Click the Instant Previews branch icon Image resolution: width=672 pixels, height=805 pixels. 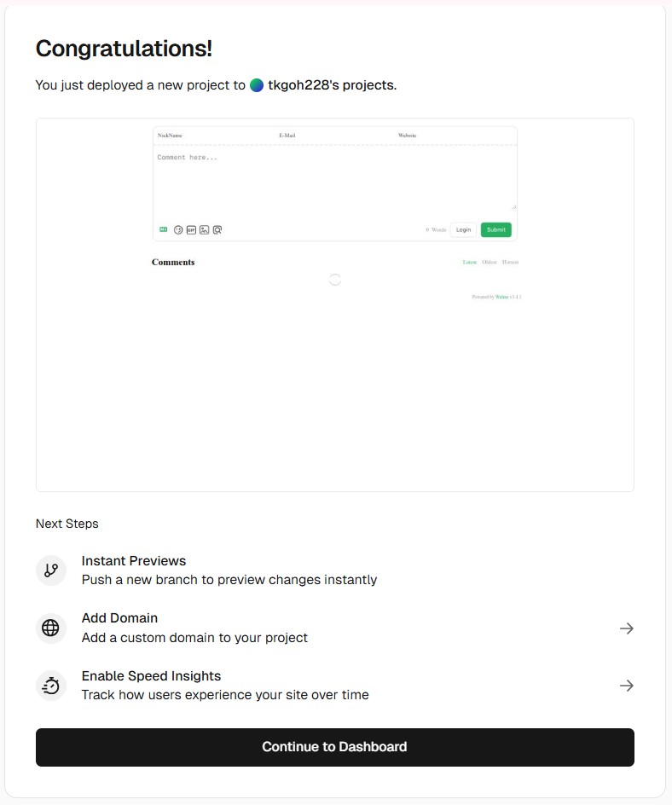(x=51, y=570)
